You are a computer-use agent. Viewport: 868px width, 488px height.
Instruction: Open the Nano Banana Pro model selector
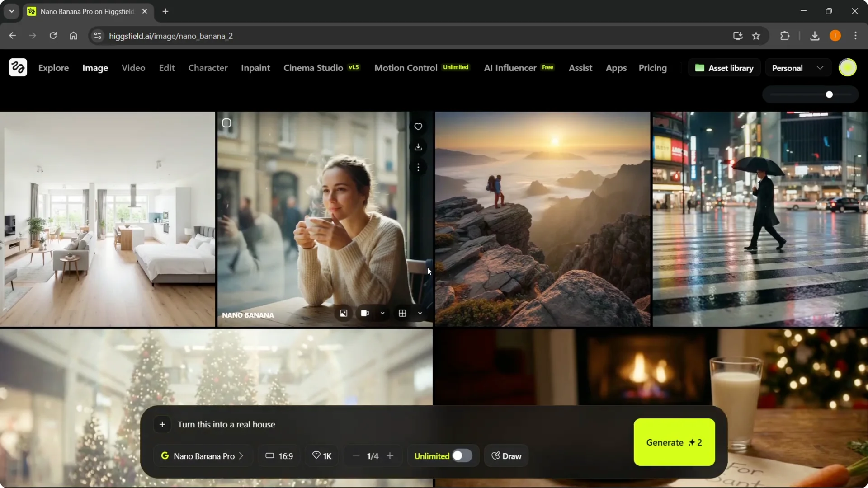pyautogui.click(x=203, y=456)
